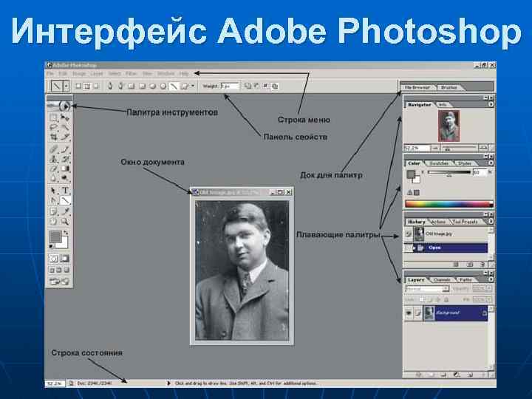This screenshot has height=399, width=532.
Task: Click the toolbox Adobe Online header image
Action: pos(59,106)
